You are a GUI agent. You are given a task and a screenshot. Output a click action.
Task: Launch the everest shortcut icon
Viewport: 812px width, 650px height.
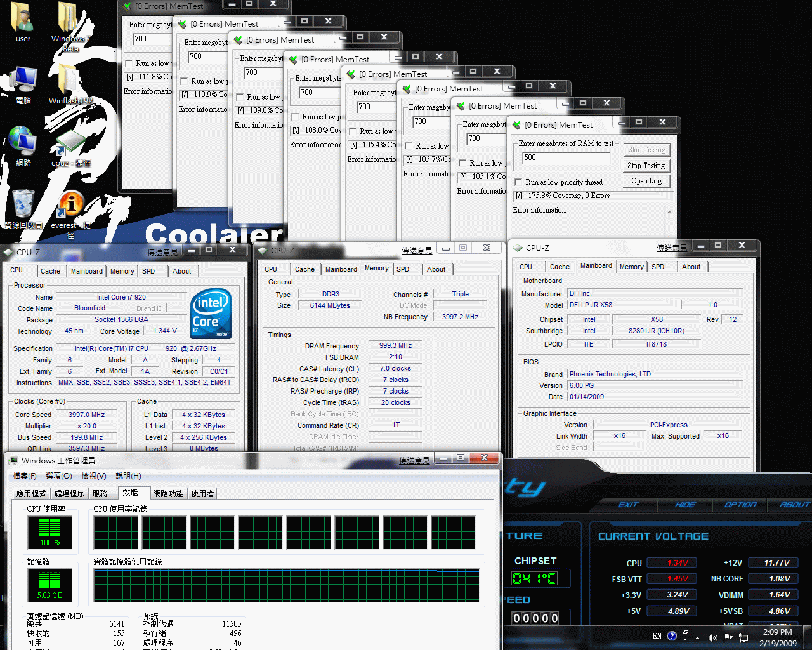click(71, 211)
